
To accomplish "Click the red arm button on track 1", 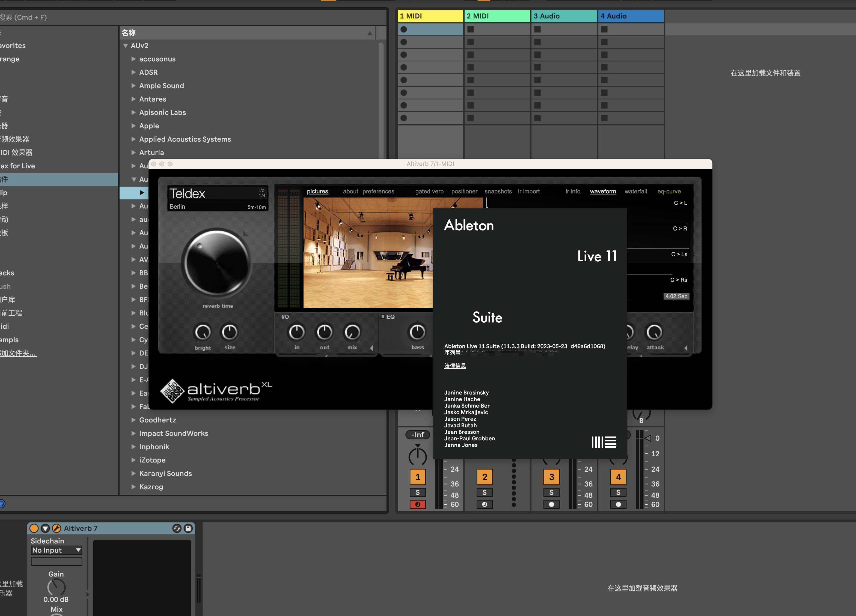I will click(x=417, y=504).
